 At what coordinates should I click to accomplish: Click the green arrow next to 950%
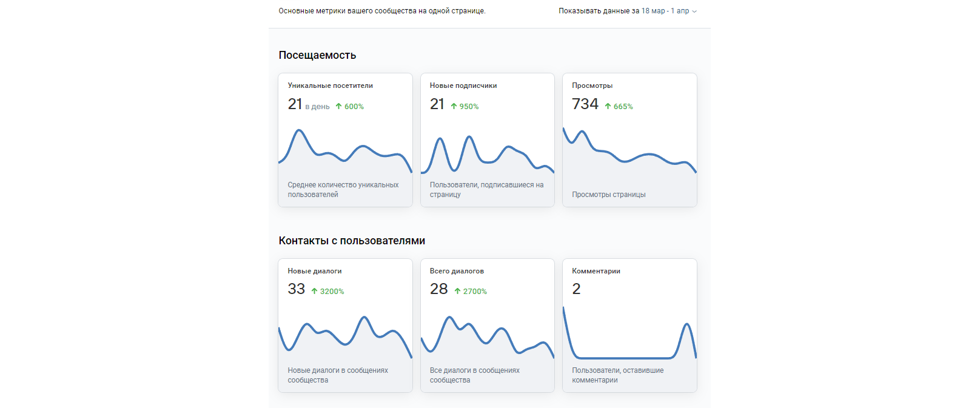454,106
